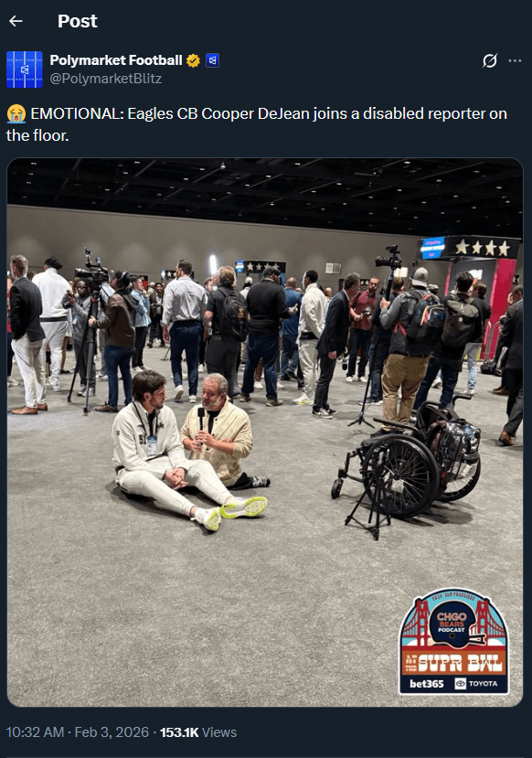Image resolution: width=532 pixels, height=758 pixels.
Task: Click the blue Polymarket affiliate badge
Action: click(212, 60)
